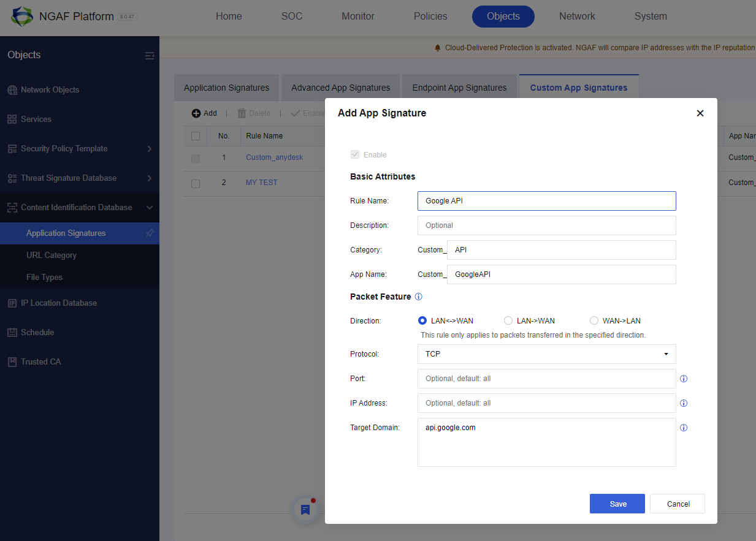Unpin Application Signatures with pin icon

tap(150, 233)
